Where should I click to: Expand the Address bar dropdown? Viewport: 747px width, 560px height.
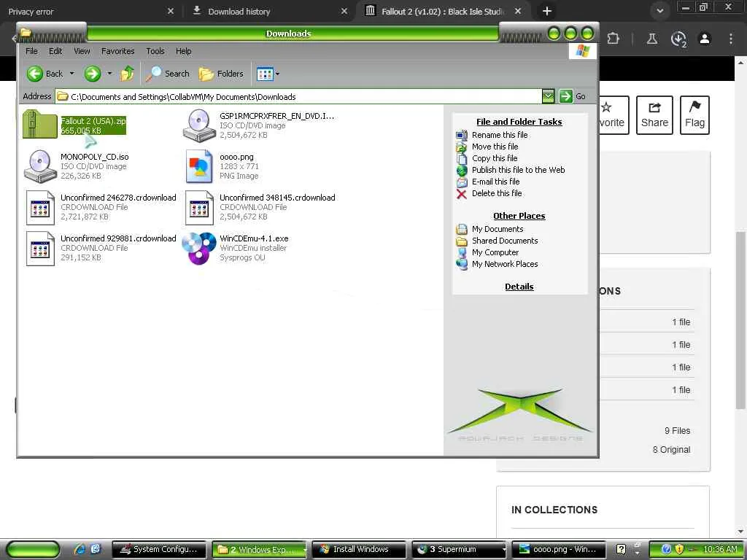(x=549, y=96)
